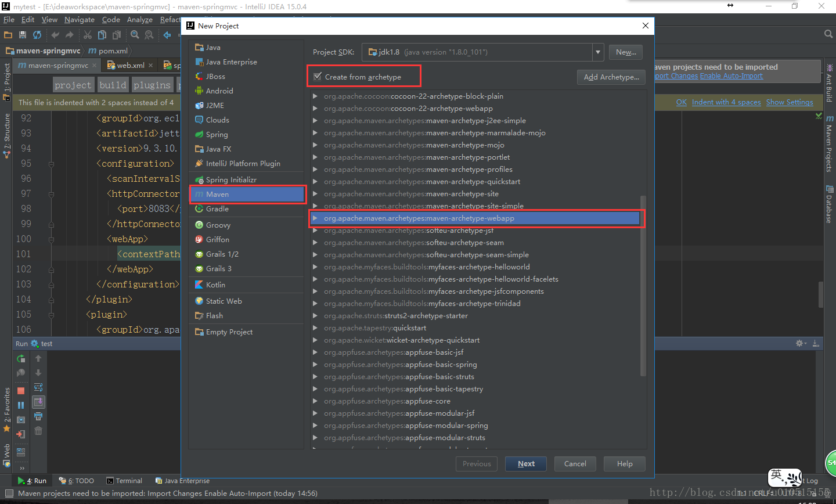
Task: Expand maven-archetype-webapp archetype row
Action: coord(315,218)
